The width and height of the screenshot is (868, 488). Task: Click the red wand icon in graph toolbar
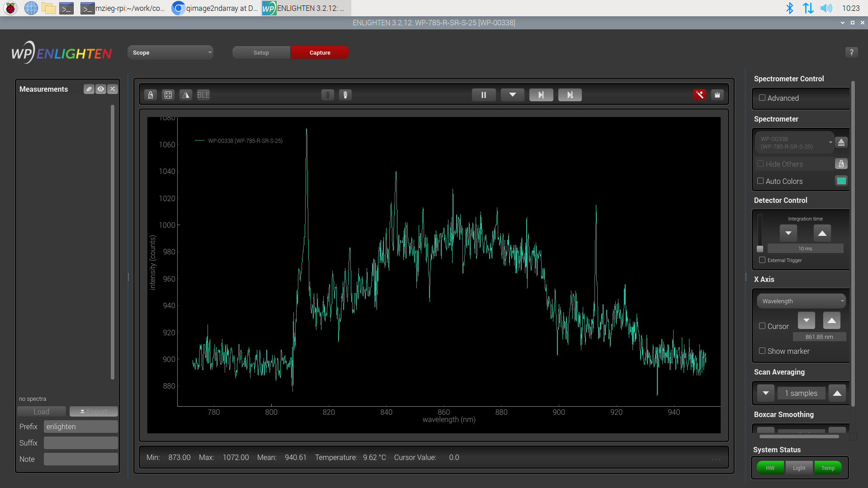point(699,95)
